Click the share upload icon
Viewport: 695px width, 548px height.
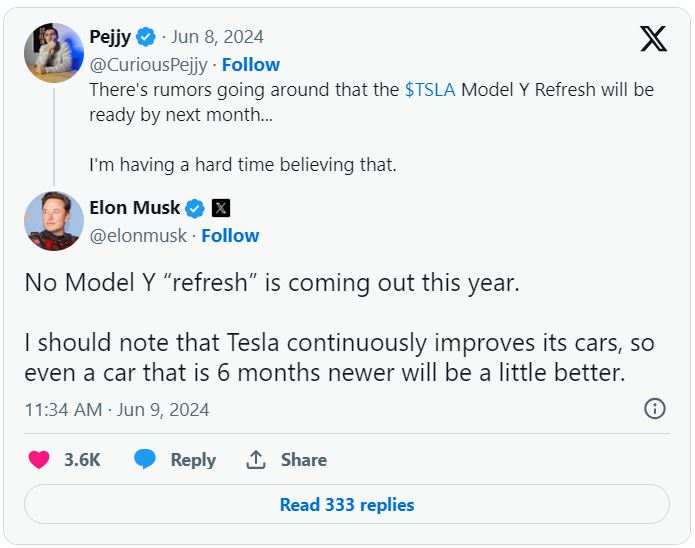coord(256,460)
